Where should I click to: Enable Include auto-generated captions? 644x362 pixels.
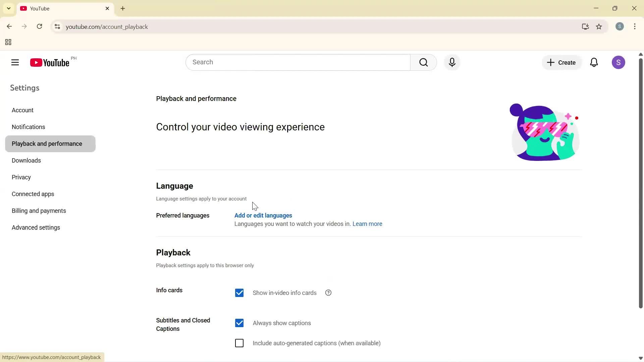(239, 343)
